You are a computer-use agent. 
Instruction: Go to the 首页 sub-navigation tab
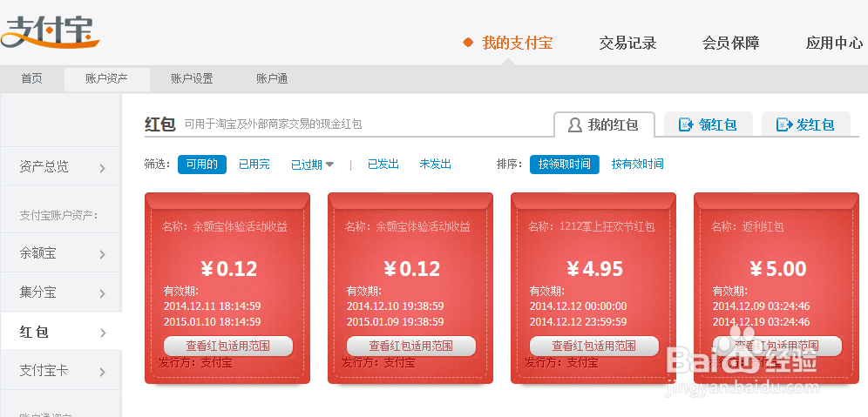coord(31,79)
